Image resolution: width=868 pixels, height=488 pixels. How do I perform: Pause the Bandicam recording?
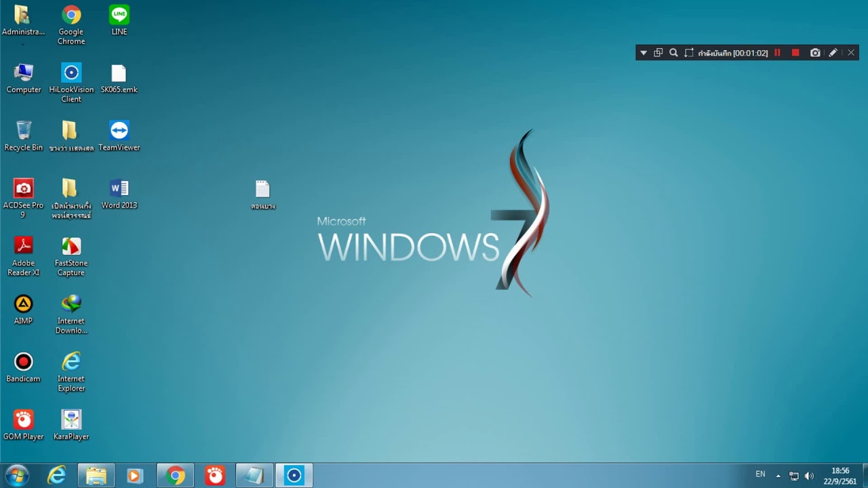[778, 53]
